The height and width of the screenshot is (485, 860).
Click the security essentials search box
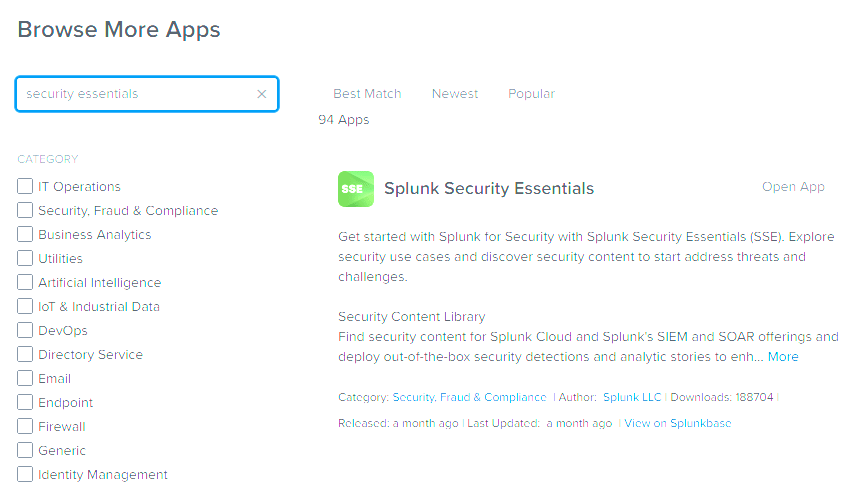tap(135, 94)
